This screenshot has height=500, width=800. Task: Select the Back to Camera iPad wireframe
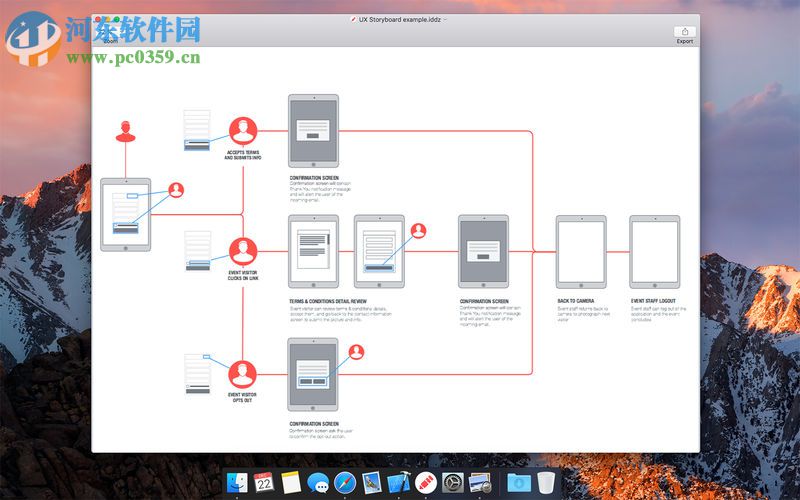pos(581,252)
